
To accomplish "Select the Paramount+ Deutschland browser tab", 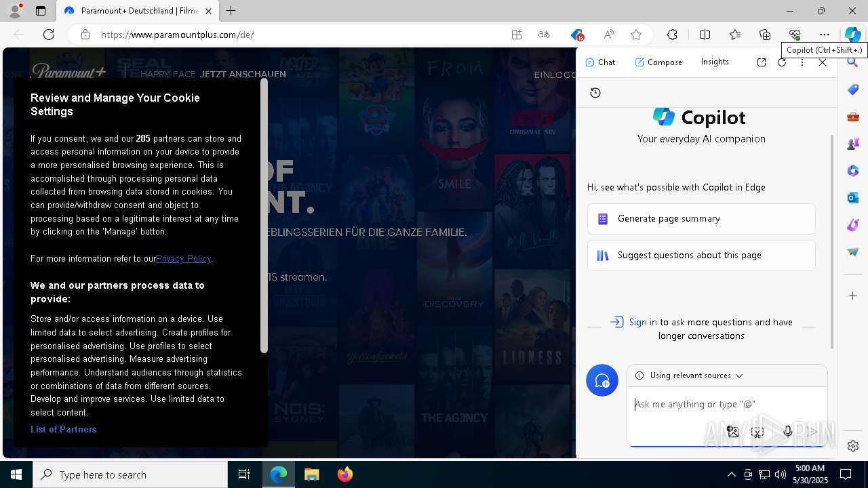I will [x=136, y=11].
